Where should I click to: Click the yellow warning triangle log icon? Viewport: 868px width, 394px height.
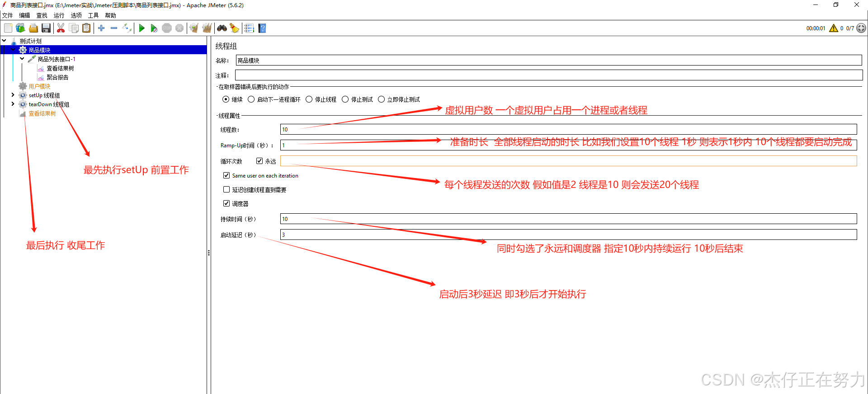tap(834, 28)
